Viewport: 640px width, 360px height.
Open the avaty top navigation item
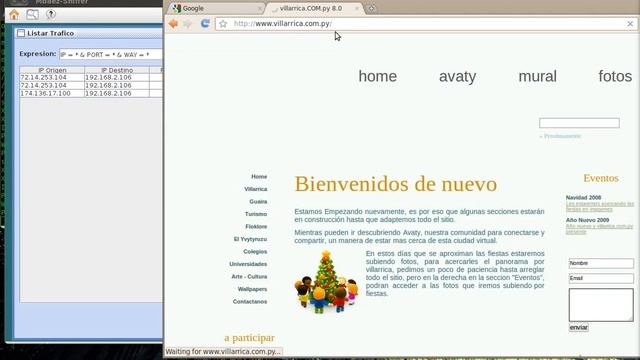pos(458,76)
